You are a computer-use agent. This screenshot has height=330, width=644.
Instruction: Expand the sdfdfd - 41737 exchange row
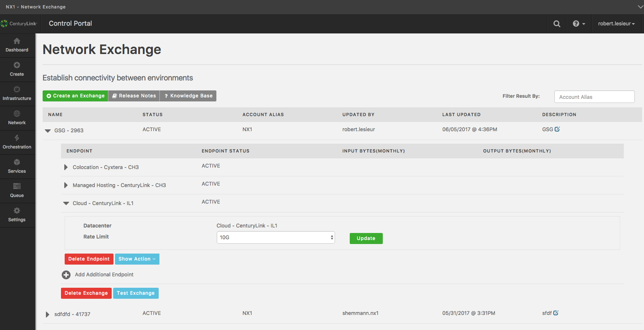(x=47, y=315)
